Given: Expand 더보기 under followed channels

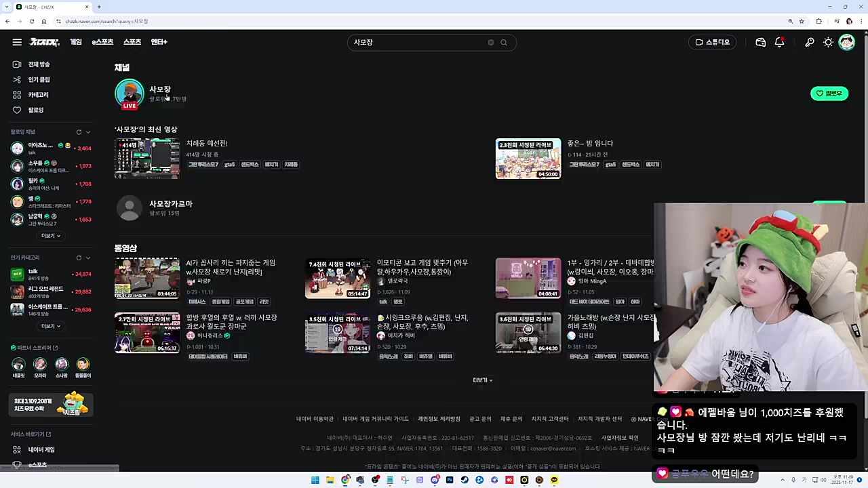Looking at the screenshot, I should (x=50, y=235).
